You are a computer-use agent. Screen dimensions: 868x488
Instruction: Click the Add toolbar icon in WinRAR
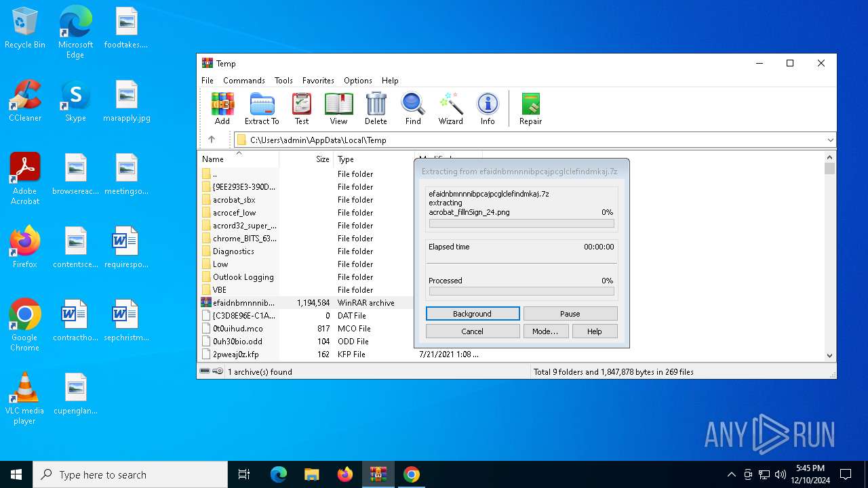pyautogui.click(x=222, y=108)
